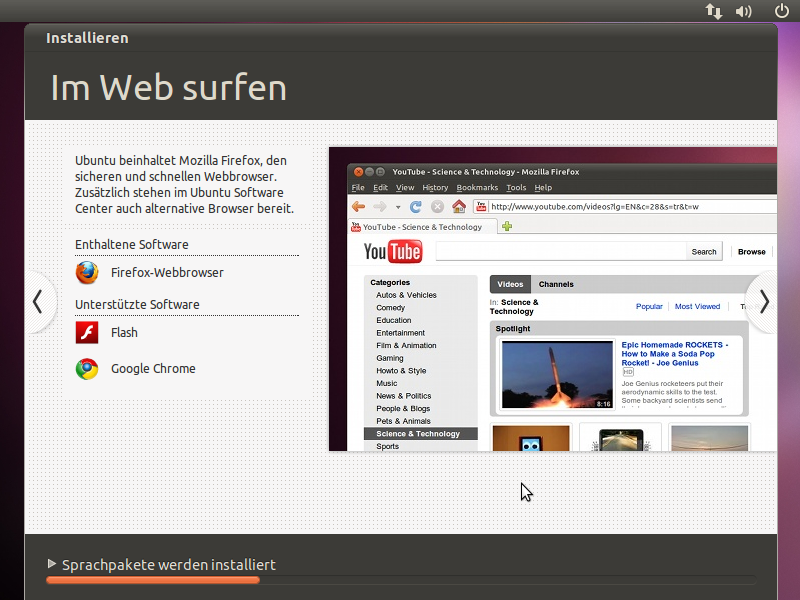This screenshot has height=600, width=800.
Task: Select the Comedy category
Action: pos(390,308)
